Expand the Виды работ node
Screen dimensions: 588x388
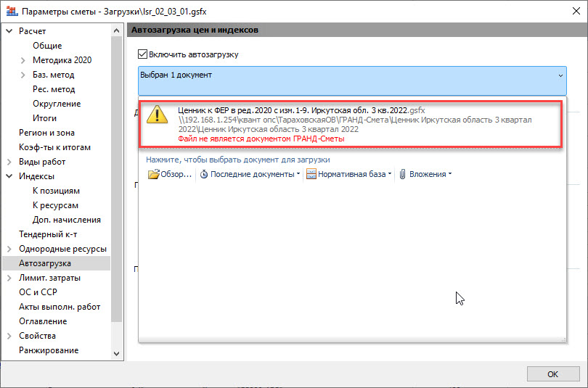pos(9,162)
